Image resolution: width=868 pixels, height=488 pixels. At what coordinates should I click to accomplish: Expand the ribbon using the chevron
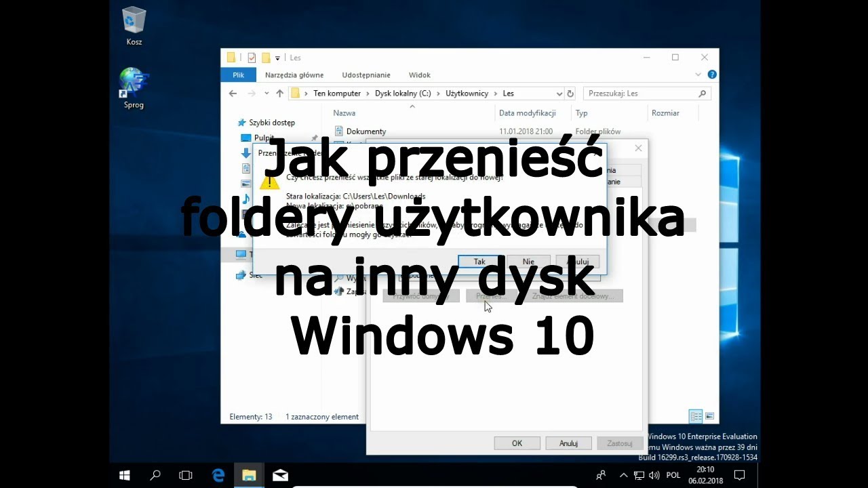[x=698, y=75]
